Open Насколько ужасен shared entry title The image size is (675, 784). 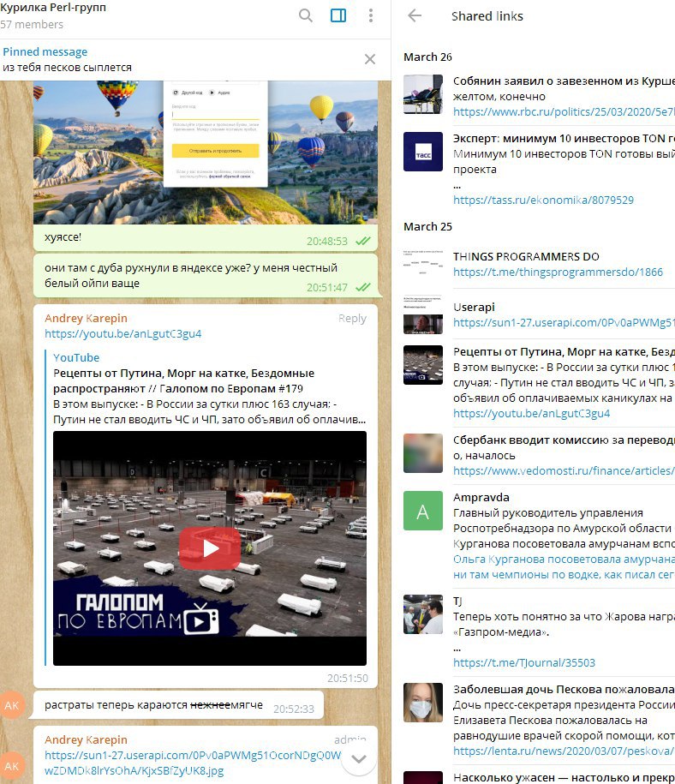564,778
